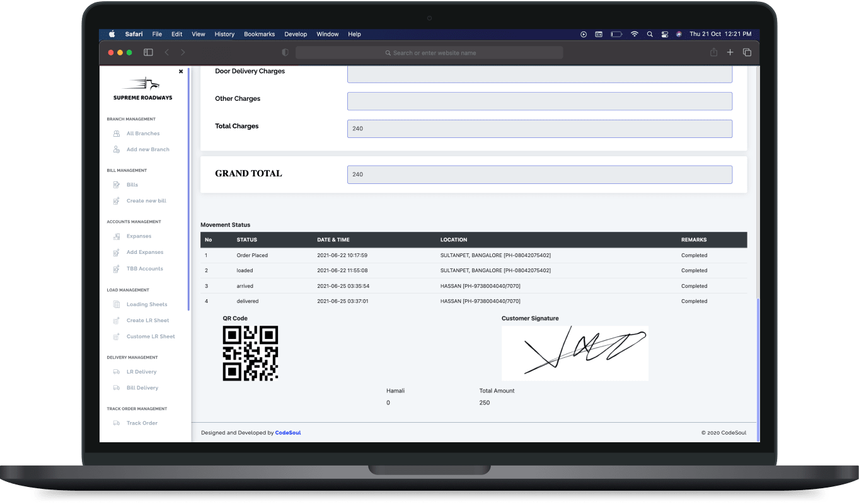Click the Door Delivery Charges field

(x=539, y=74)
